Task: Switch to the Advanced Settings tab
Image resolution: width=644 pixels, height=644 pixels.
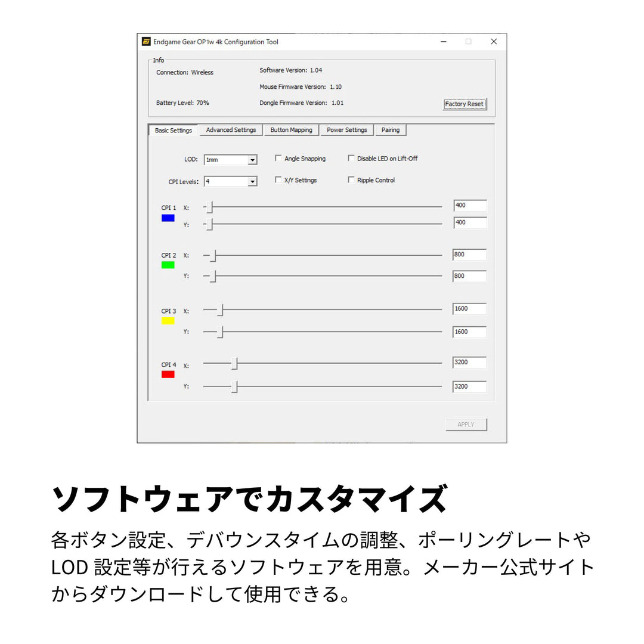Action: pos(231,130)
